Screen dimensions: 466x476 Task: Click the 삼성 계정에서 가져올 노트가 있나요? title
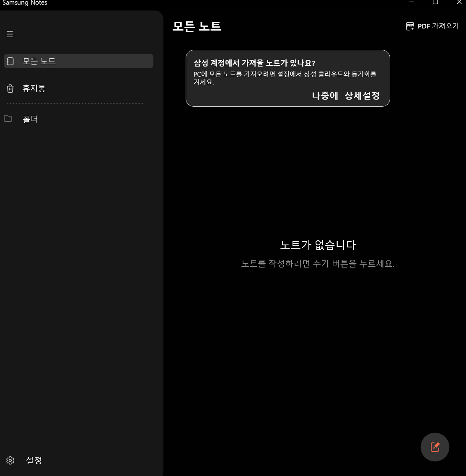point(254,63)
